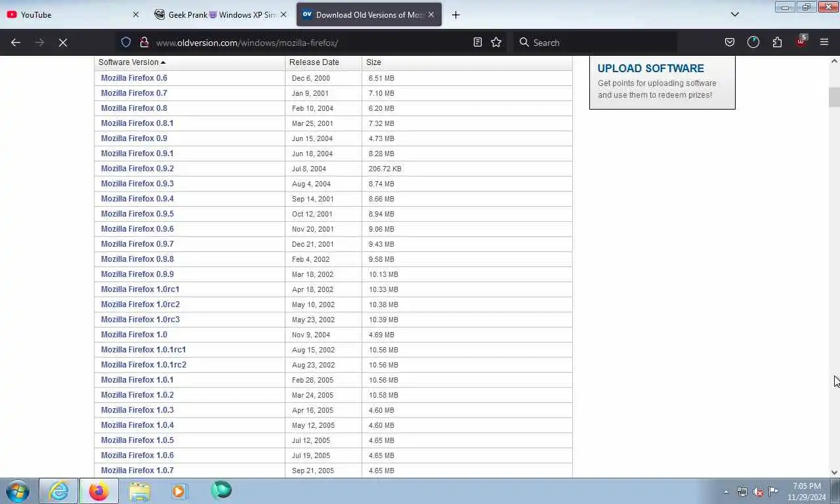Click the Size column header
This screenshot has height=504, width=840.
click(x=373, y=62)
